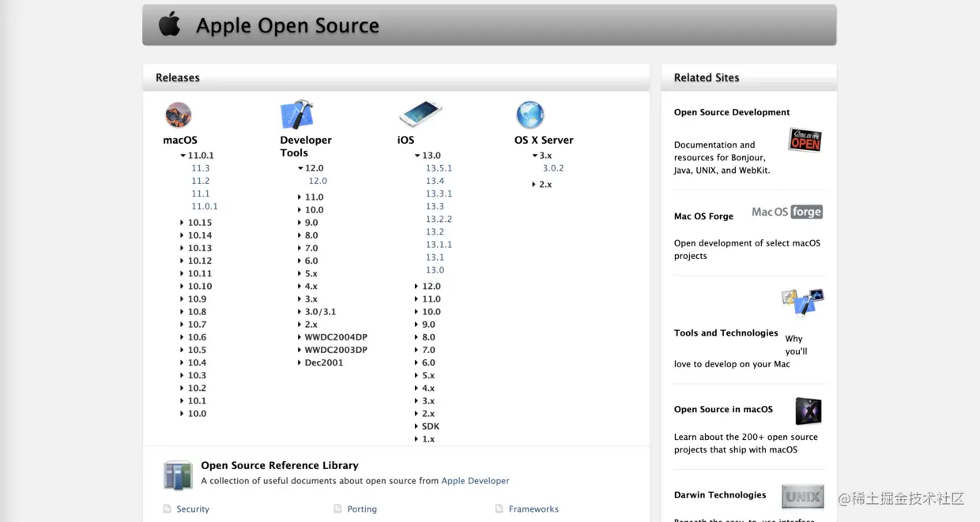Open iOS 13.4 source link
The height and width of the screenshot is (522, 980).
pyautogui.click(x=435, y=181)
